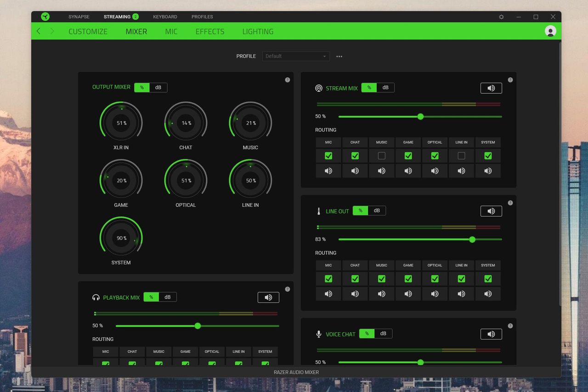Switch Voice Chat units to dB

click(383, 334)
